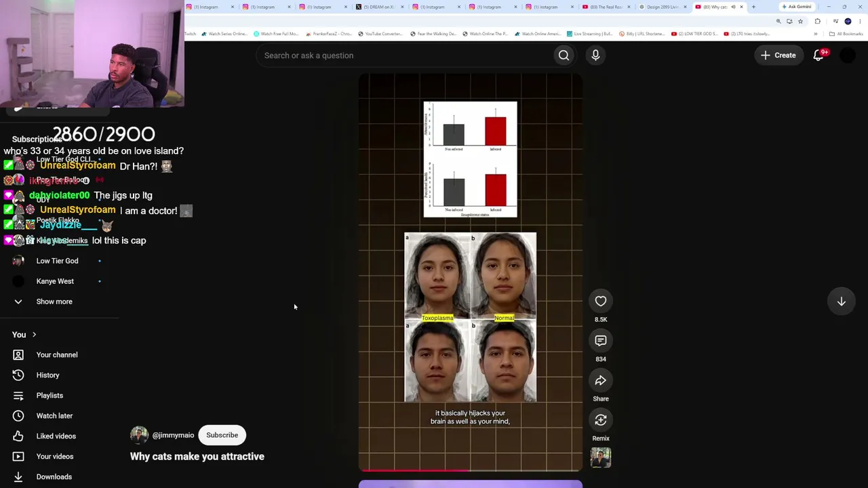This screenshot has width=868, height=488.
Task: Open Watch later list
Action: (54, 415)
